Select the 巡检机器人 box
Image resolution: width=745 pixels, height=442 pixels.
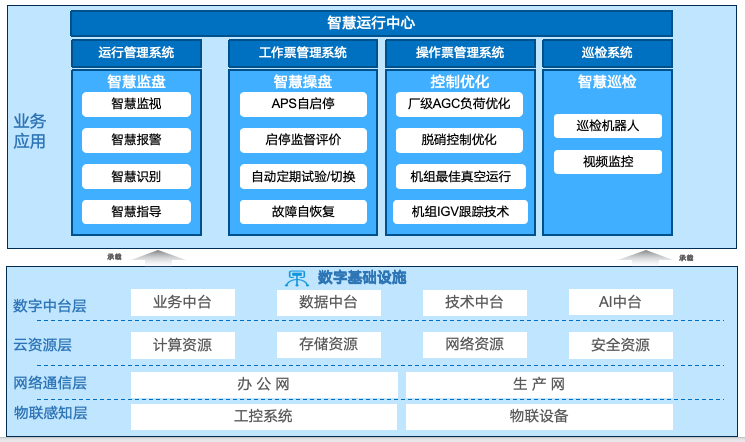[x=608, y=126]
